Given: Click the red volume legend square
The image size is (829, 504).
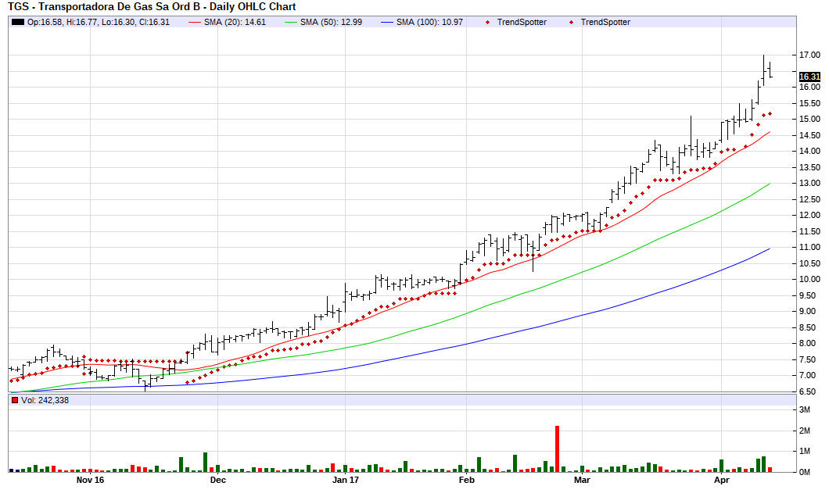Looking at the screenshot, I should point(15,400).
